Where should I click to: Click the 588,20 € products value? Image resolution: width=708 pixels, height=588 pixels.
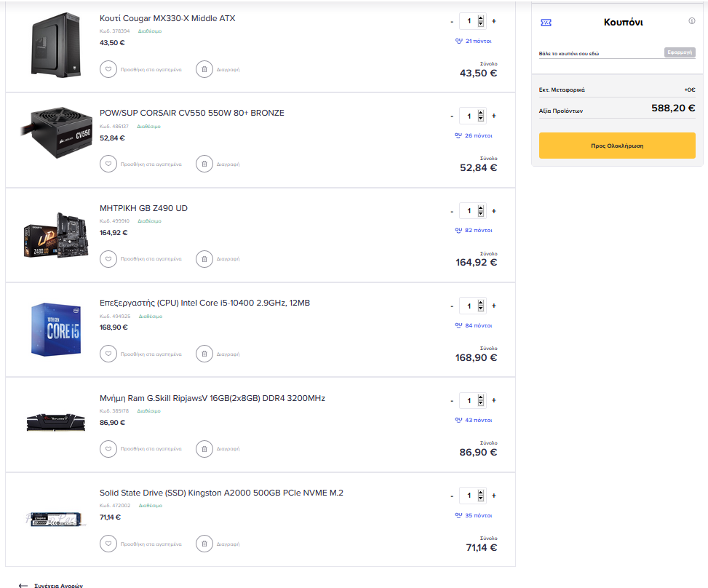(673, 108)
